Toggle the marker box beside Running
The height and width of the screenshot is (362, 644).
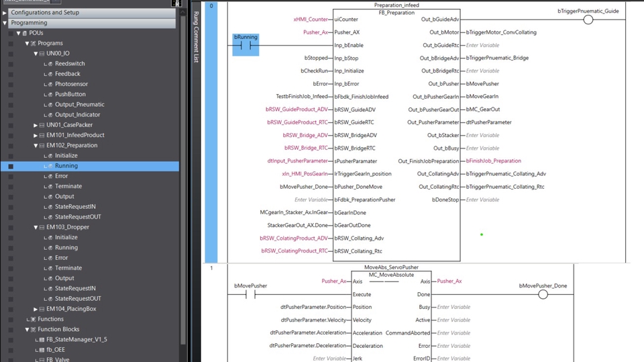coord(11,166)
